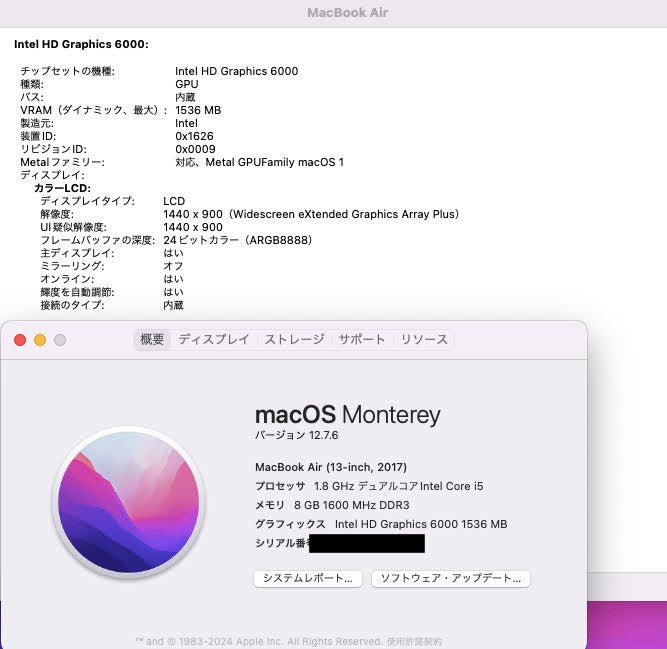This screenshot has width=667, height=649.
Task: Click the macOS Monterey title text
Action: coord(347,415)
